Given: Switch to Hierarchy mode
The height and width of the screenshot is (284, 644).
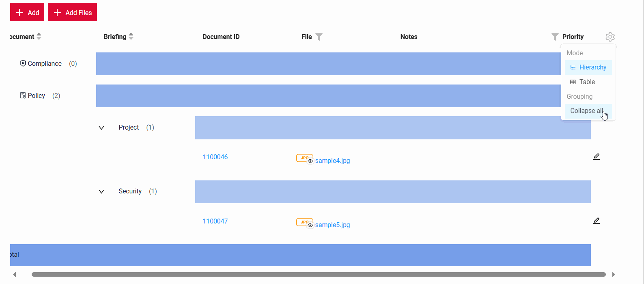Looking at the screenshot, I should click(x=588, y=67).
